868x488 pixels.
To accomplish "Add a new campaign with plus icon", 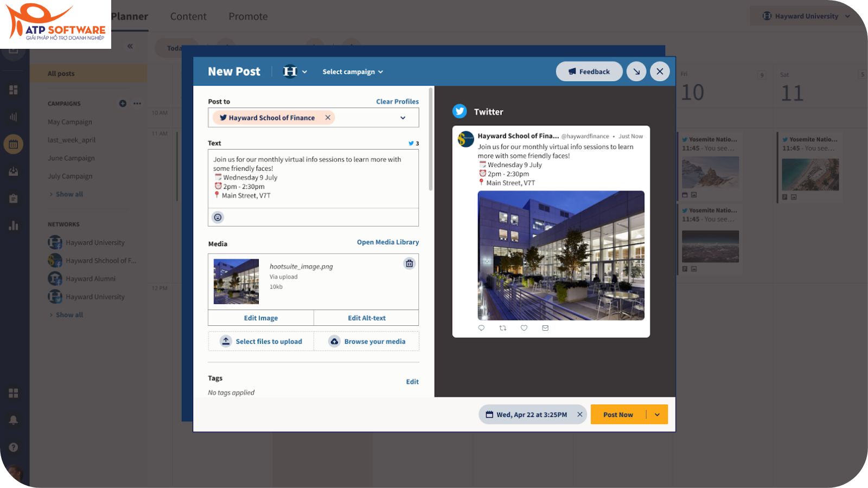I will (123, 104).
